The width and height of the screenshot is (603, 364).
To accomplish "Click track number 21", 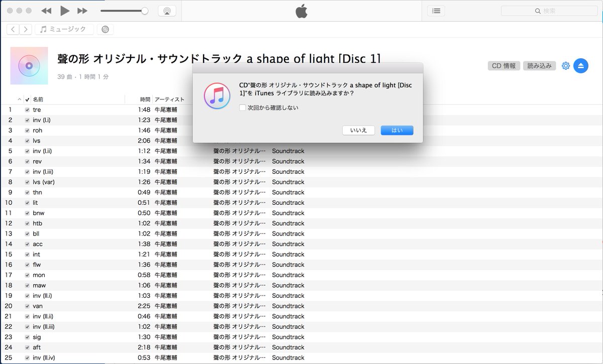I will click(9, 316).
